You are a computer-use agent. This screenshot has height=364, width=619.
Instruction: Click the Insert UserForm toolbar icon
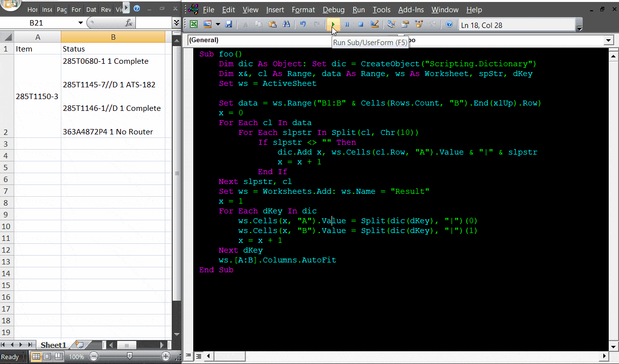[208, 24]
